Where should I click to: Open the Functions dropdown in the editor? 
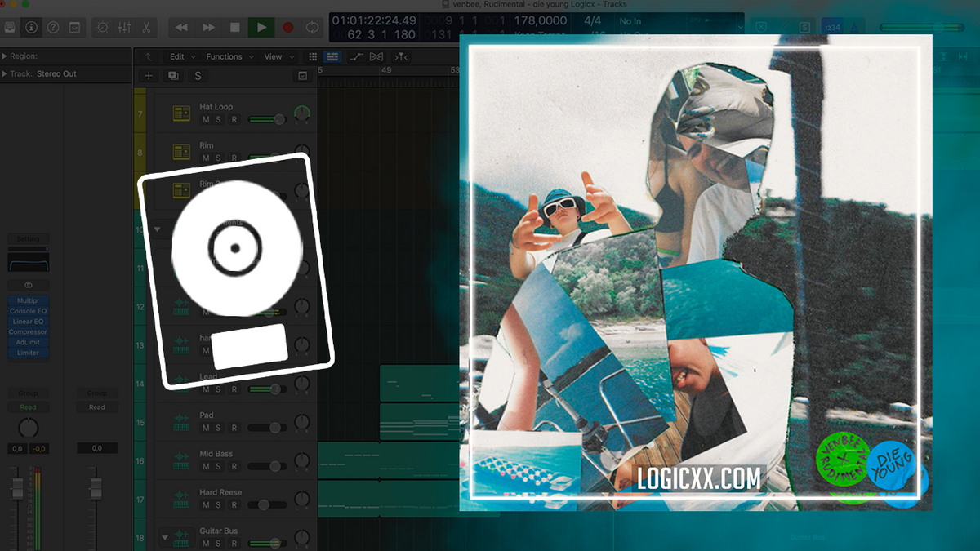pyautogui.click(x=226, y=56)
